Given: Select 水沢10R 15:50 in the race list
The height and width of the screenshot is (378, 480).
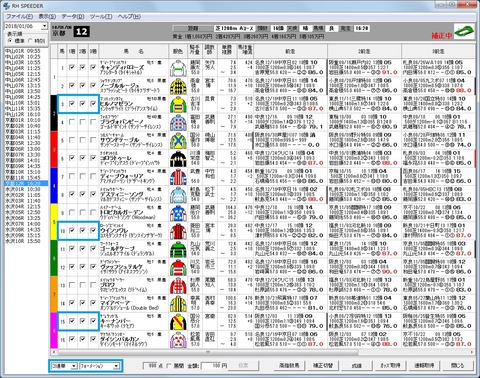Looking at the screenshot, I should click(x=23, y=241).
